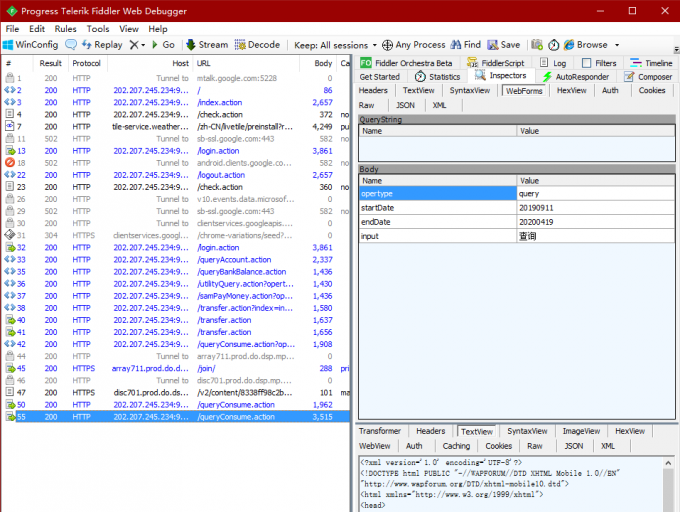Select request WebForms inspector tab
This screenshot has width=680, height=512.
(524, 91)
